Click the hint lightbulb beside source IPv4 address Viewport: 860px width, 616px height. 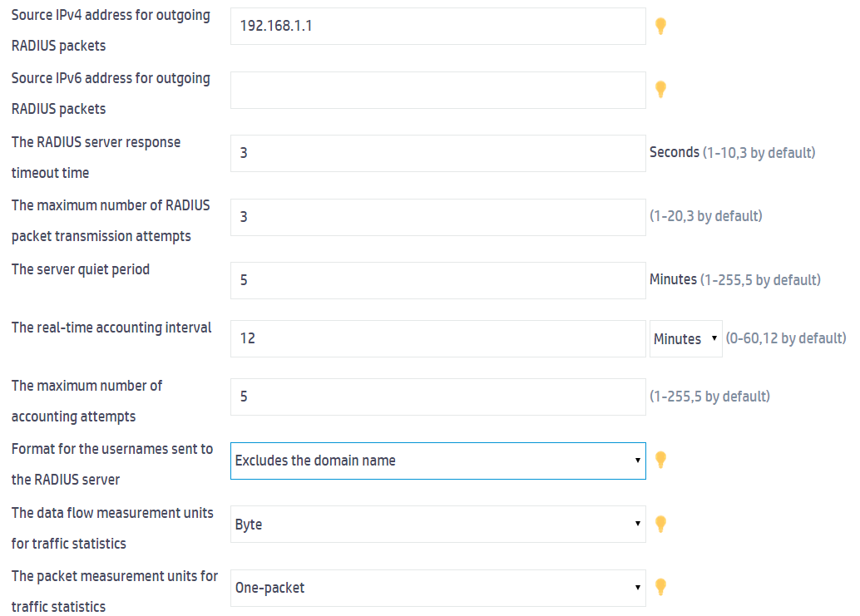click(x=661, y=26)
